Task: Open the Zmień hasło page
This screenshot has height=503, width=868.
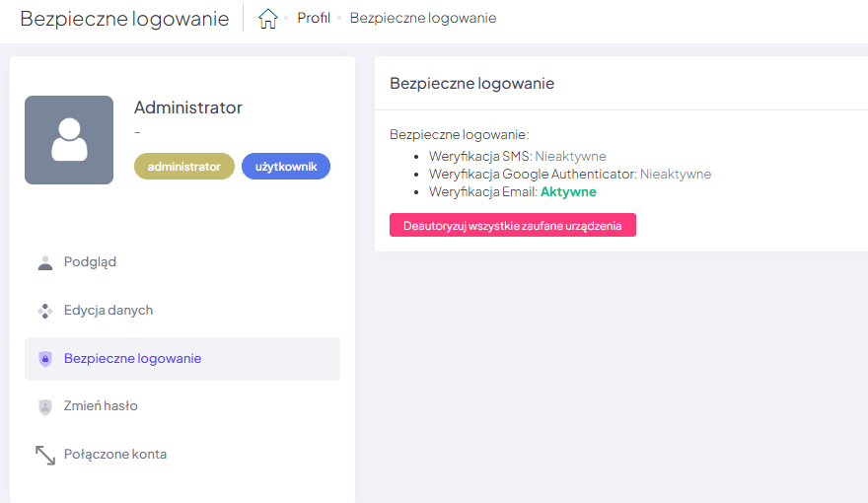Action: (x=101, y=406)
